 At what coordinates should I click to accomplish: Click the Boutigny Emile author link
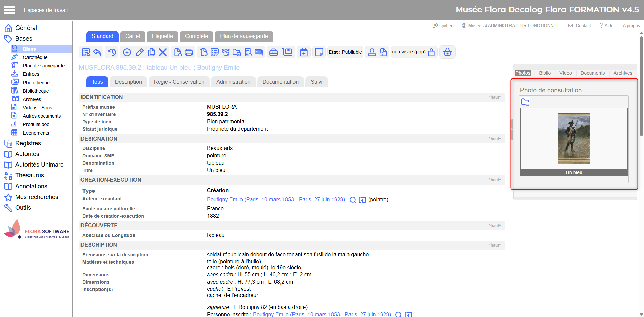[x=276, y=200]
